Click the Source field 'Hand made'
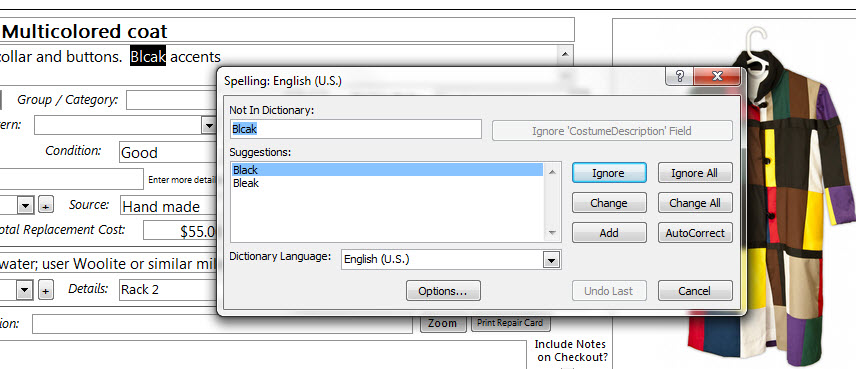856x369 pixels. 169,206
